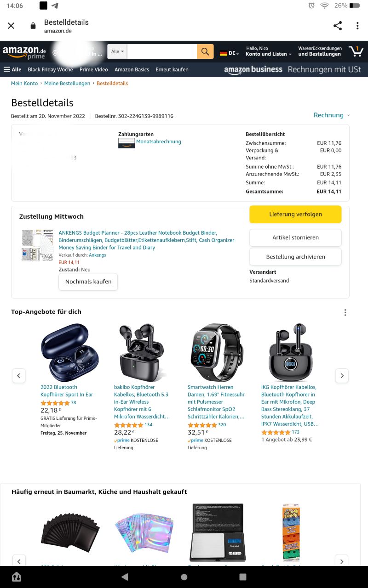Click Lieferung verfolgen yellow button
Image resolution: width=368 pixels, height=588 pixels.
pos(295,215)
